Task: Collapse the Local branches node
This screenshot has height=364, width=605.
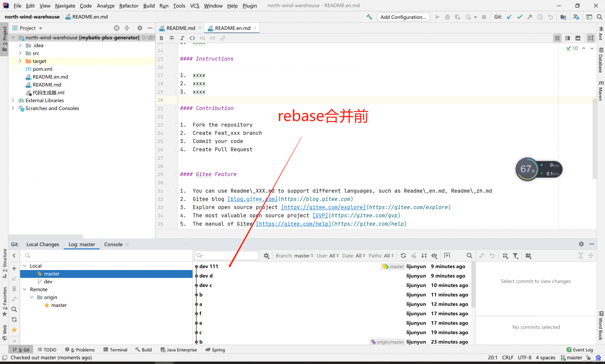Action: [25, 266]
